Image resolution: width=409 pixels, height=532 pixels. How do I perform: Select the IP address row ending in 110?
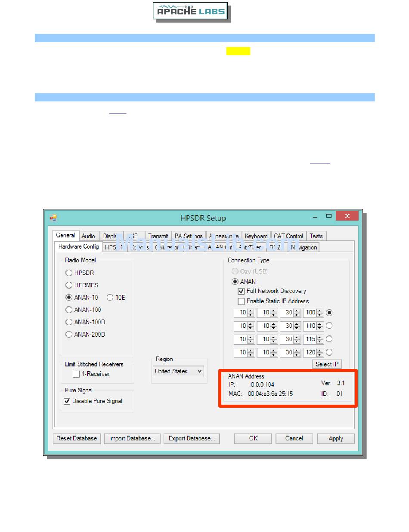[x=329, y=326]
